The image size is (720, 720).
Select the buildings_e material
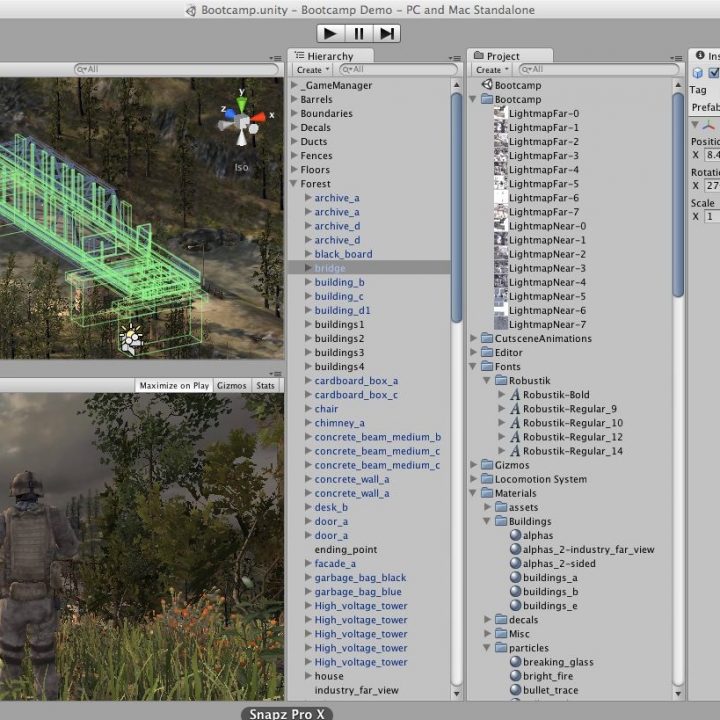coord(544,606)
